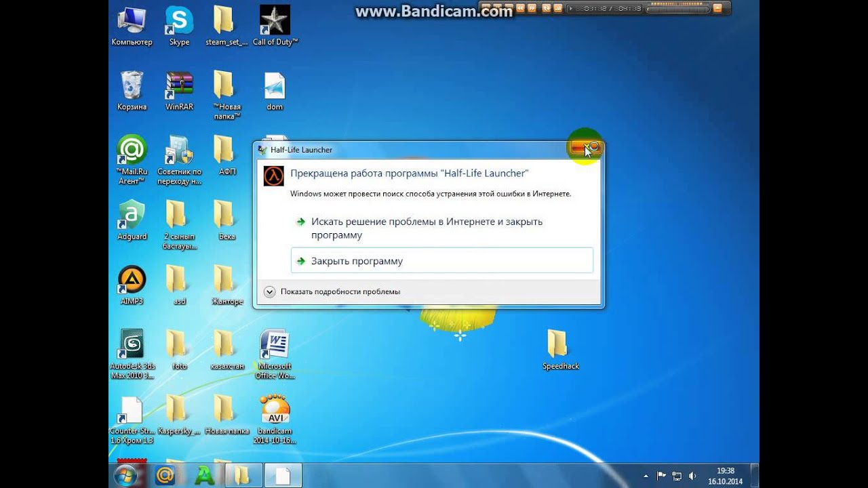Open the Microsoft Office Word shortcut
Screen dimensions: 868x488
(275, 354)
